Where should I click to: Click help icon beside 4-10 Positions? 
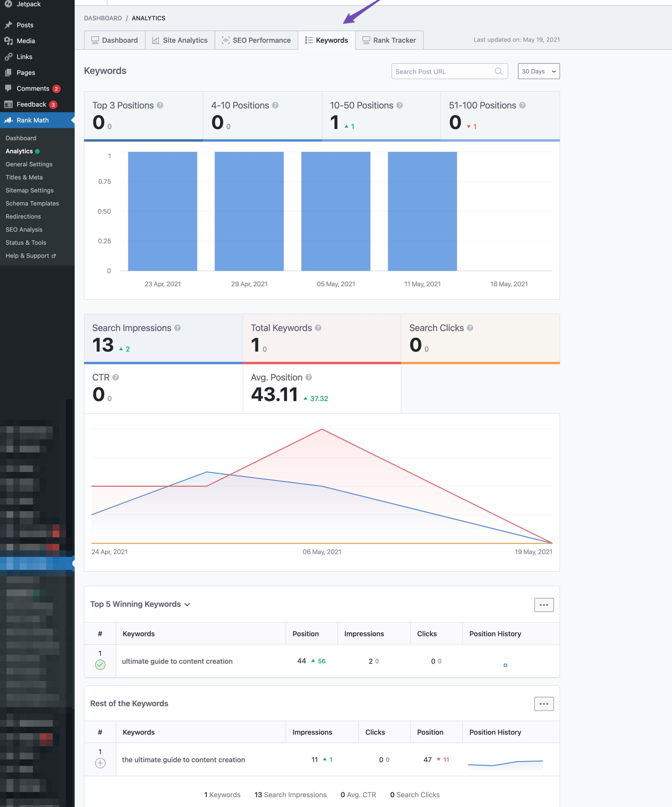point(275,105)
